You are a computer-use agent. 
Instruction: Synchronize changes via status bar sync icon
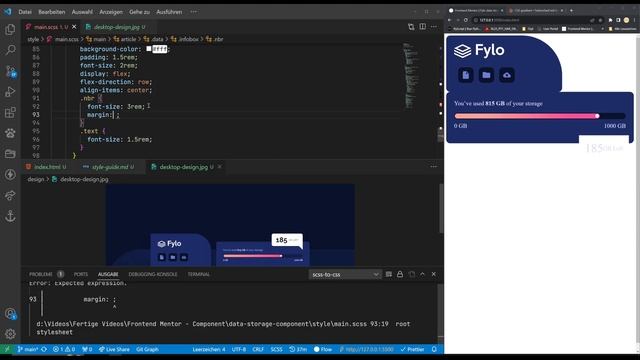(44, 349)
